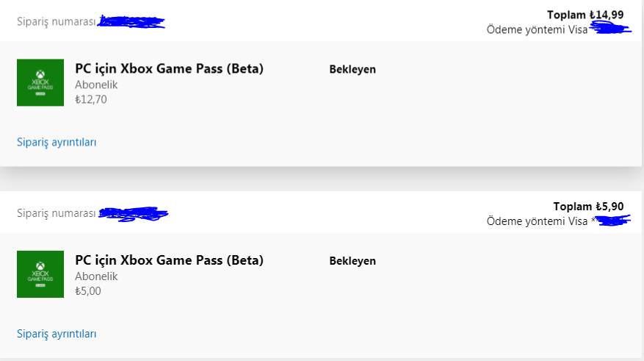Click the Abonelik text above the ₺12,70 price
The image size is (644, 361).
tap(96, 85)
